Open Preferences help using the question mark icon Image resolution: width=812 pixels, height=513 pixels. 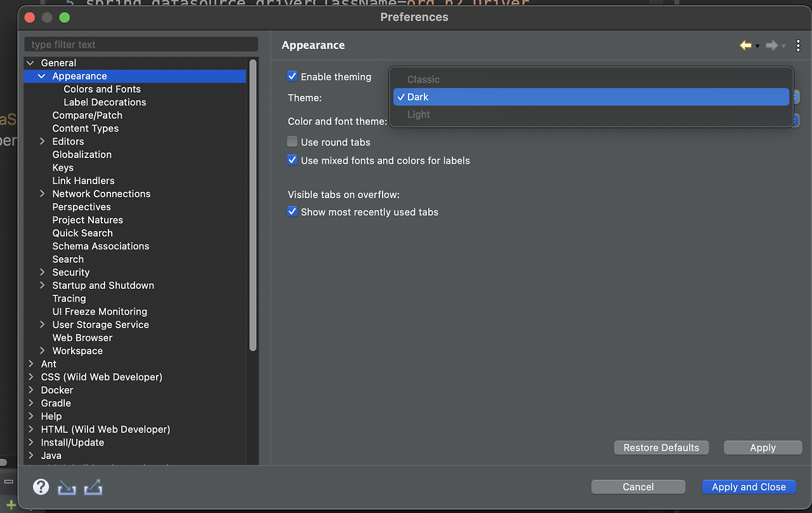pyautogui.click(x=41, y=487)
